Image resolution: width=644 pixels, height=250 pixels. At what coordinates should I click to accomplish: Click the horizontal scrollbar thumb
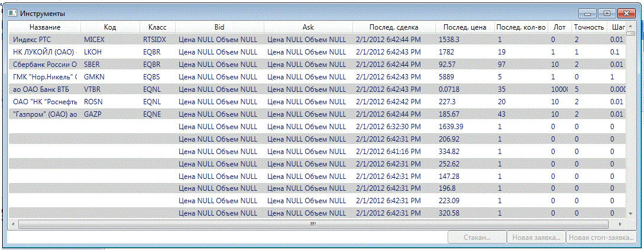(x=313, y=224)
